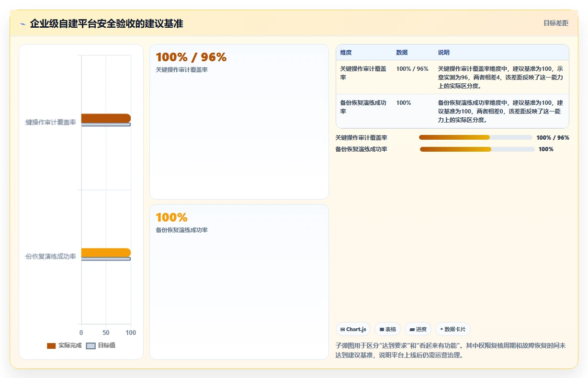Click 100% / 96% cell in table
This screenshot has width=588, height=378.
tap(412, 69)
